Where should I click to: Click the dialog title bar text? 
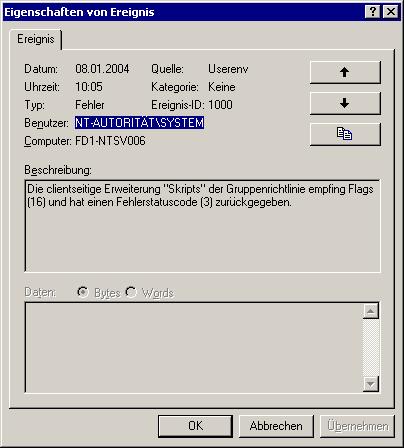pos(79,12)
